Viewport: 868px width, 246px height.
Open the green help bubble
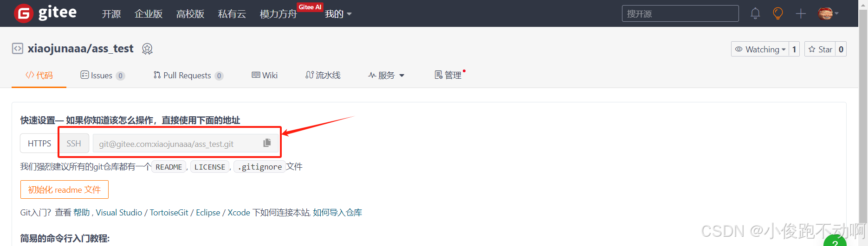[x=835, y=242]
